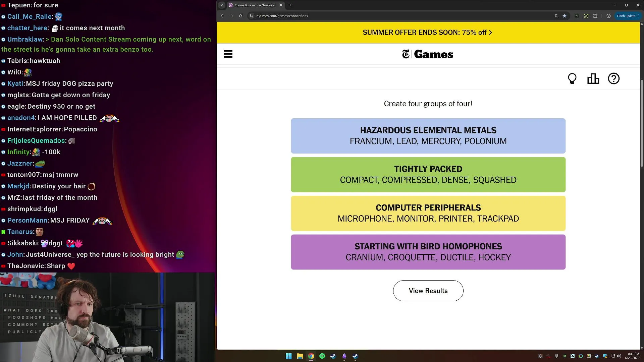Click the 'Create four groups of four!' text

pyautogui.click(x=428, y=104)
